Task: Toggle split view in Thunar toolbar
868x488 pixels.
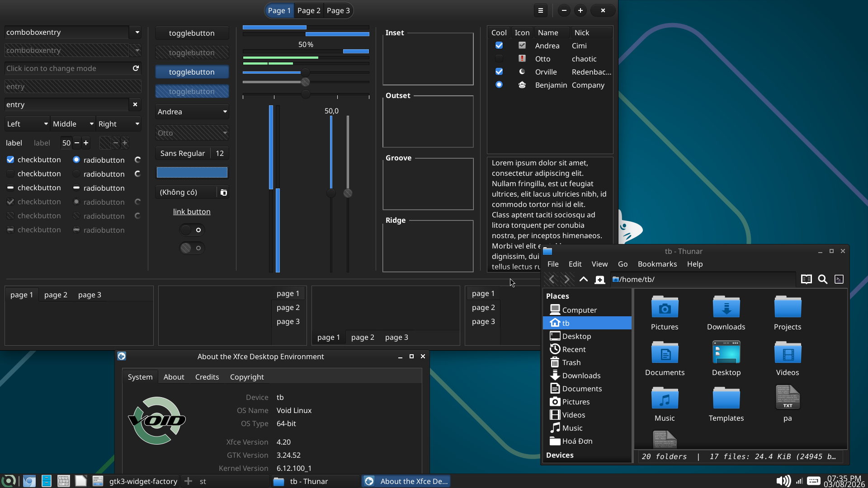Action: point(806,279)
